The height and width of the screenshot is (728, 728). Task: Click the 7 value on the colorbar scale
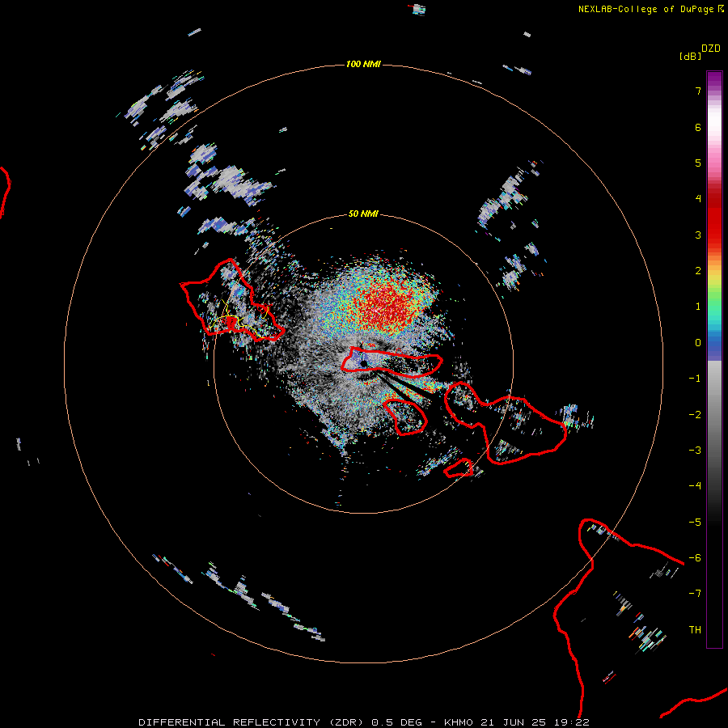(698, 91)
